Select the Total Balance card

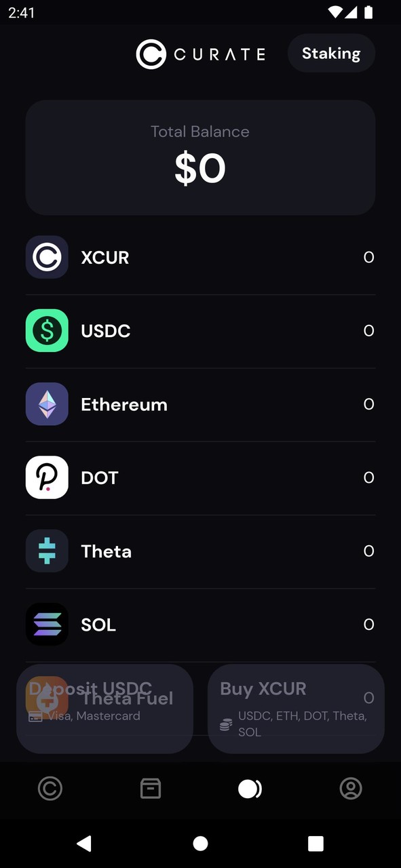[x=200, y=157]
